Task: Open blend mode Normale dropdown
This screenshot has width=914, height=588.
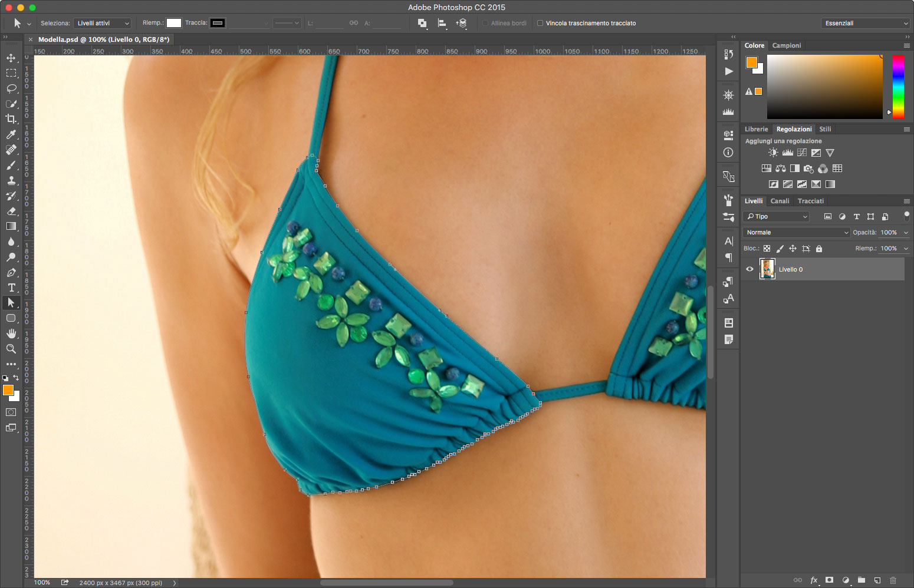Action: tap(796, 232)
